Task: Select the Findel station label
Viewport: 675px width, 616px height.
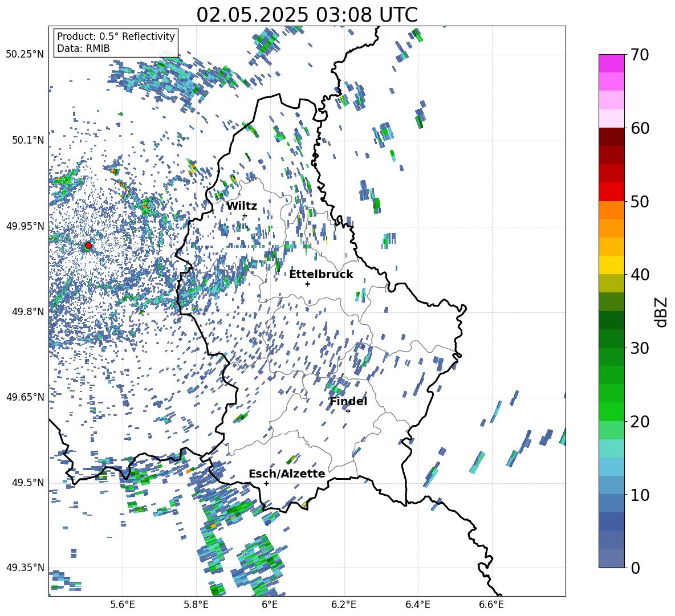Action: pyautogui.click(x=348, y=401)
